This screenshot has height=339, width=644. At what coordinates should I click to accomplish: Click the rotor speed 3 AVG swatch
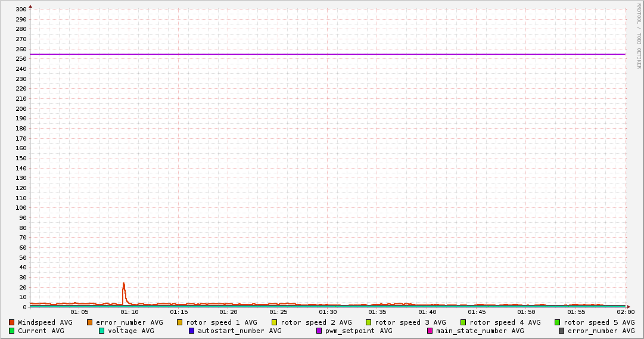pos(368,322)
